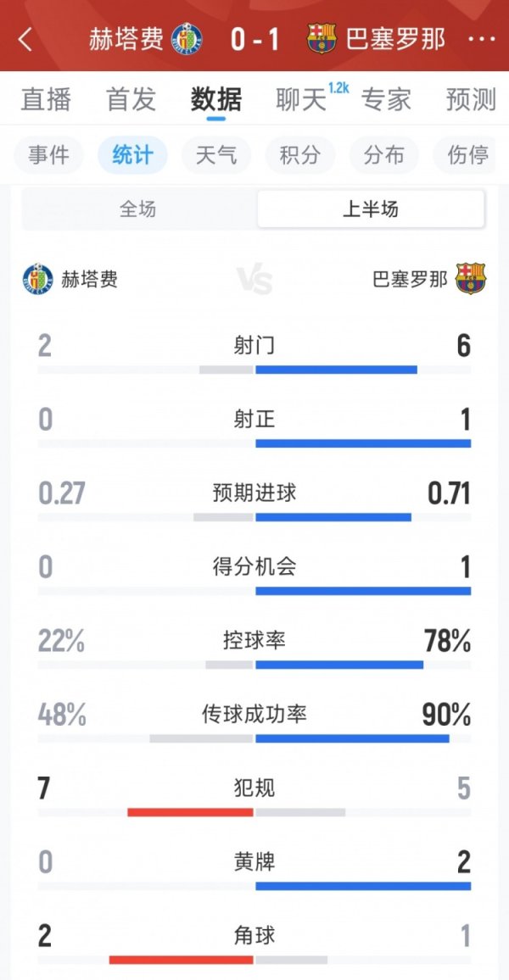
Task: Open the 事件 events section
Action: (48, 156)
